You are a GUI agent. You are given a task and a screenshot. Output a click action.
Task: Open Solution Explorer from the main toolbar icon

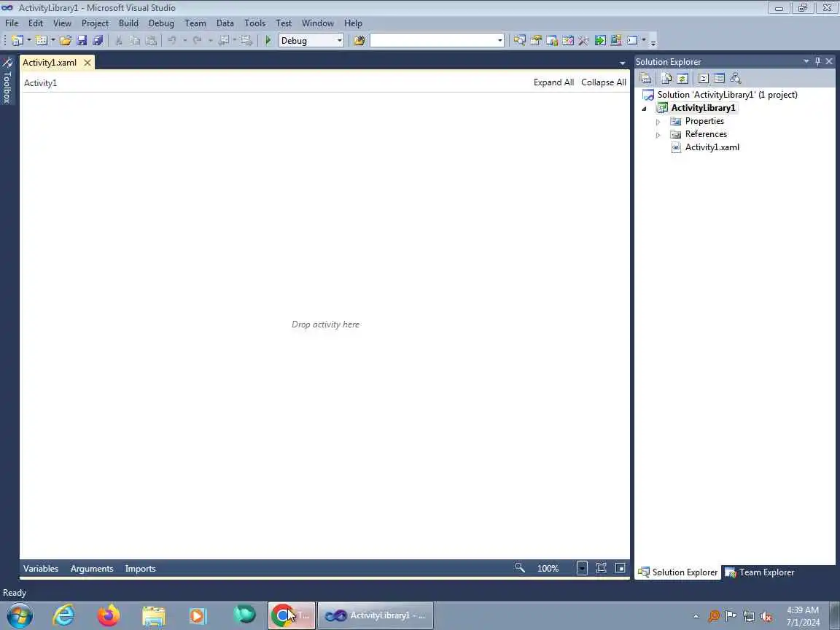pyautogui.click(x=519, y=40)
